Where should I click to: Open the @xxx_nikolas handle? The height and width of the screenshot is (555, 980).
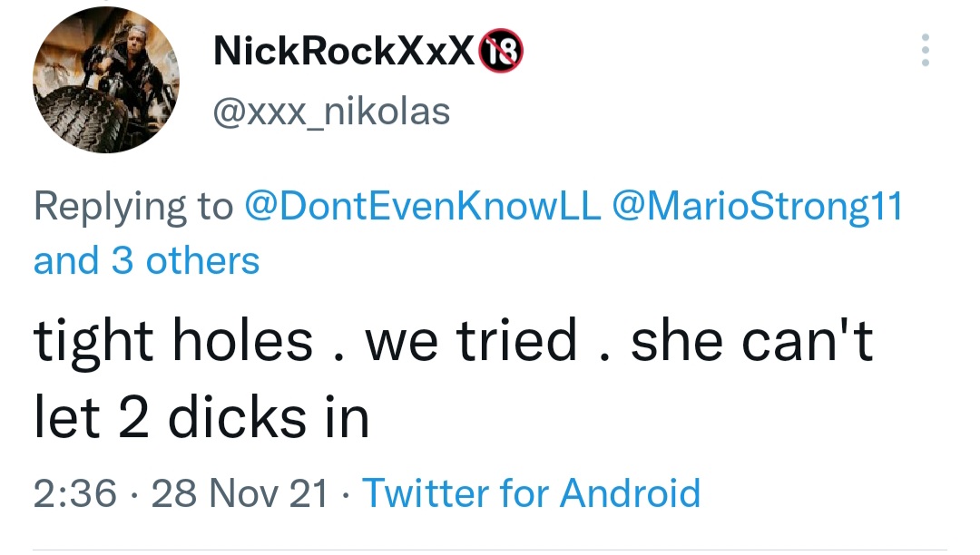pos(329,112)
